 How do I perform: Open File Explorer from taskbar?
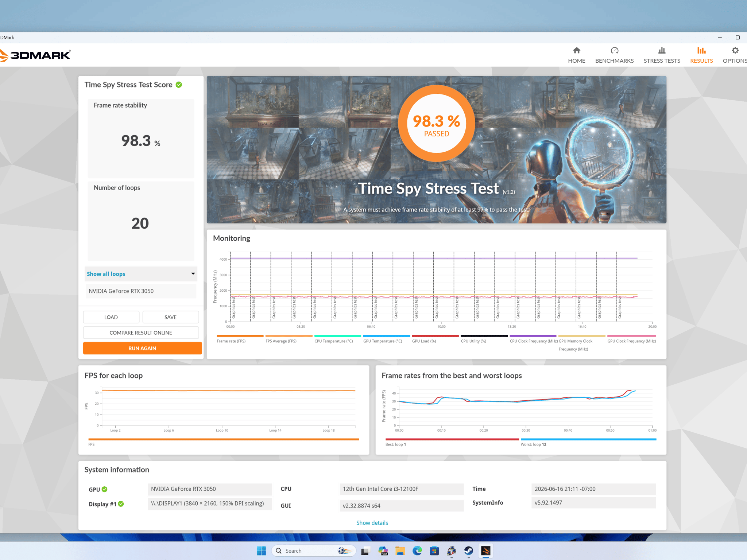tap(400, 551)
